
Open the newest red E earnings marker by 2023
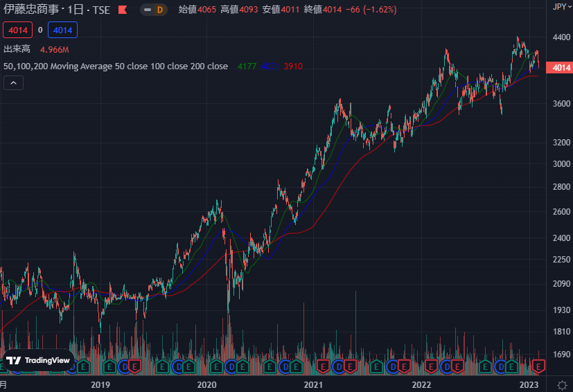538,366
